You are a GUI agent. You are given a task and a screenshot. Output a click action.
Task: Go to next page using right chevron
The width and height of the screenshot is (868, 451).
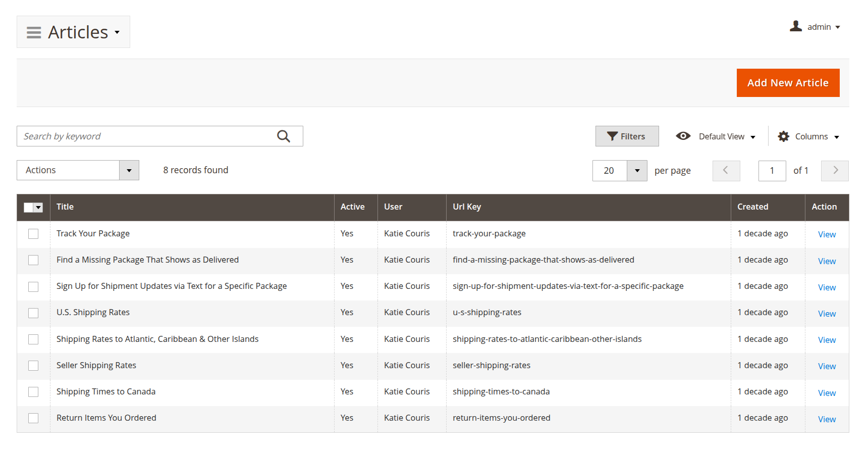pyautogui.click(x=835, y=171)
